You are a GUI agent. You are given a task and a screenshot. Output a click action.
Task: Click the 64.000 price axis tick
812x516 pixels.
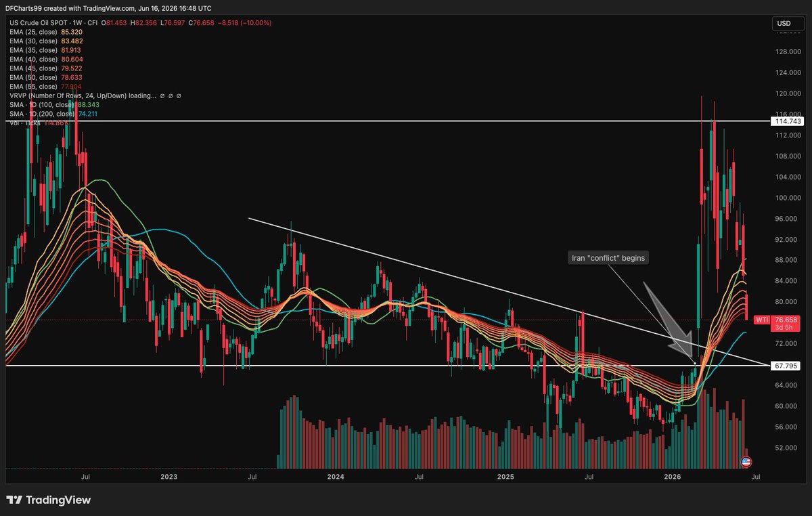tap(785, 385)
